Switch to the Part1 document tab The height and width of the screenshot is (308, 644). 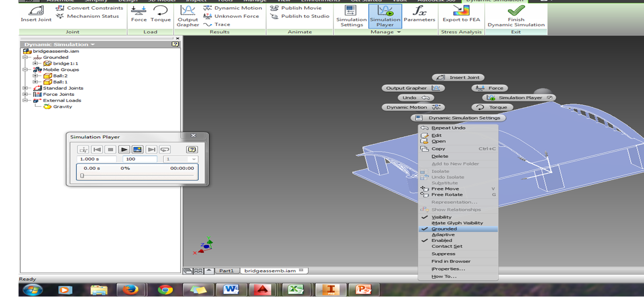[226, 271]
